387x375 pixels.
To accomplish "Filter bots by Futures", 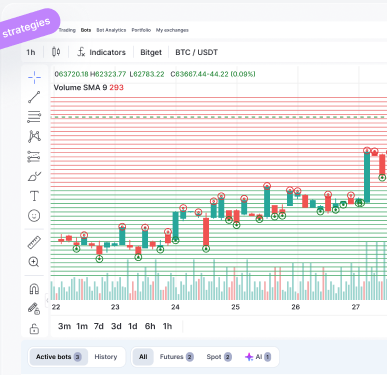I will tap(176, 357).
